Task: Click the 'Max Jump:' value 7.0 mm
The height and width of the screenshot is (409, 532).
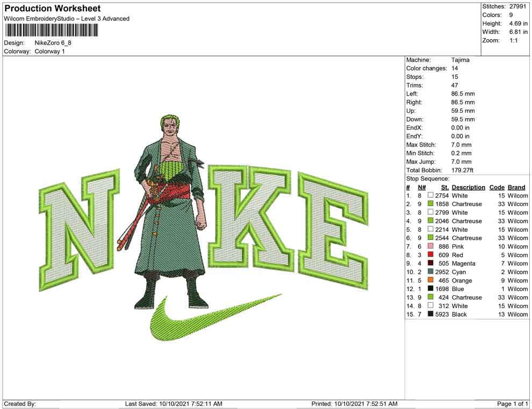Action: click(x=461, y=162)
